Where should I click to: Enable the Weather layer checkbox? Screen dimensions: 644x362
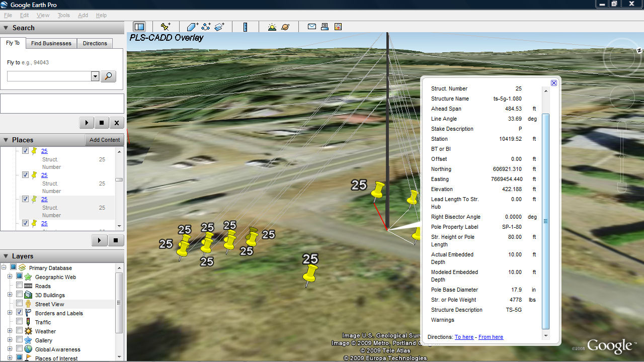point(19,331)
